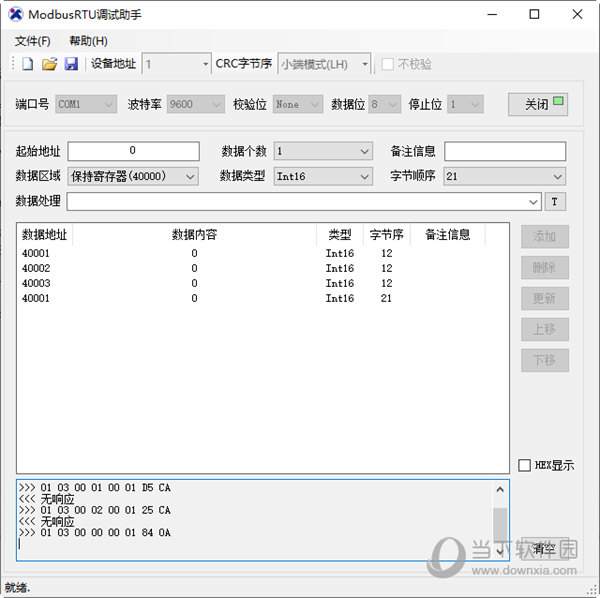This screenshot has height=598, width=600.
Task: Close the ModbusRTU window
Action: coord(577,15)
